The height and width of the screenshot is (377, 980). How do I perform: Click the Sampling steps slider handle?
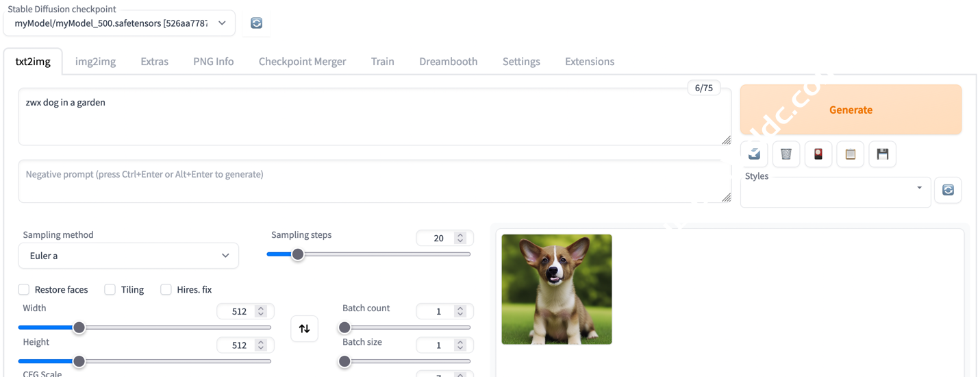coord(298,254)
